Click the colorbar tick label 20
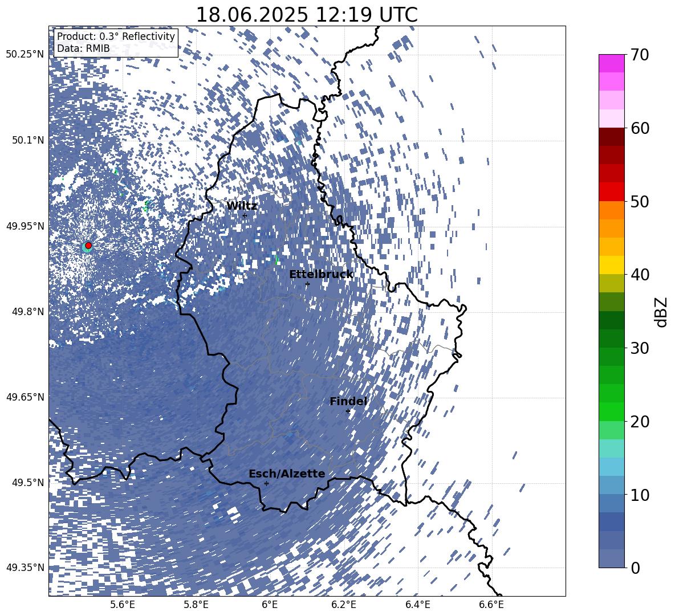675x616 pixels. (640, 422)
